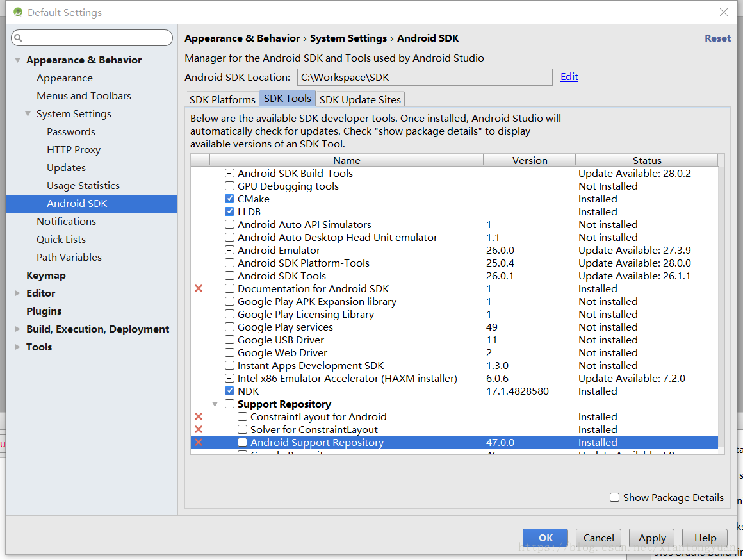The width and height of the screenshot is (743, 560).
Task: Click the red X beside Android Support Repository
Action: (x=199, y=442)
